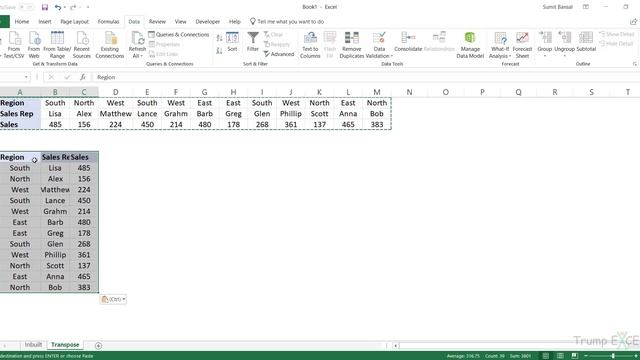The image size is (640, 360).
Task: Open the Developer ribbon tab
Action: coord(207,22)
